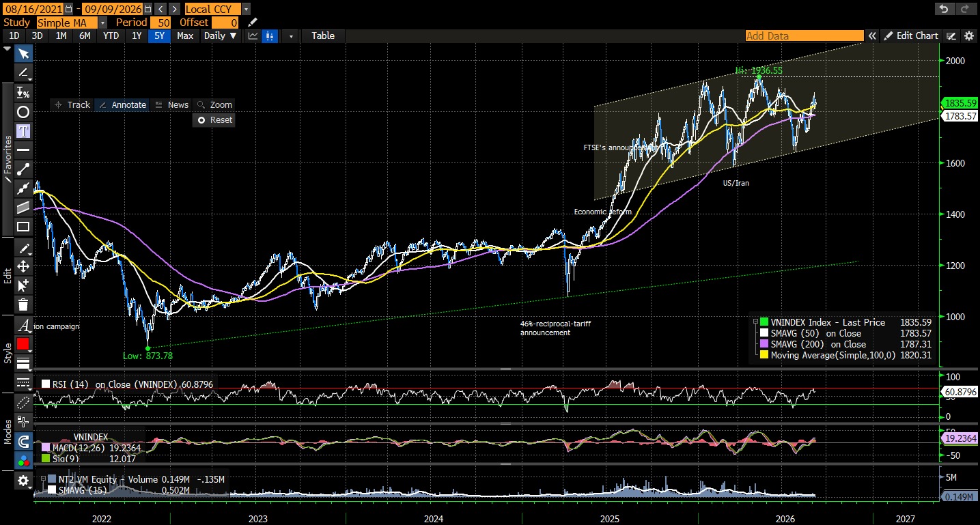This screenshot has height=525, width=980.
Task: Toggle the magnet snap mode
Action: [x=23, y=441]
